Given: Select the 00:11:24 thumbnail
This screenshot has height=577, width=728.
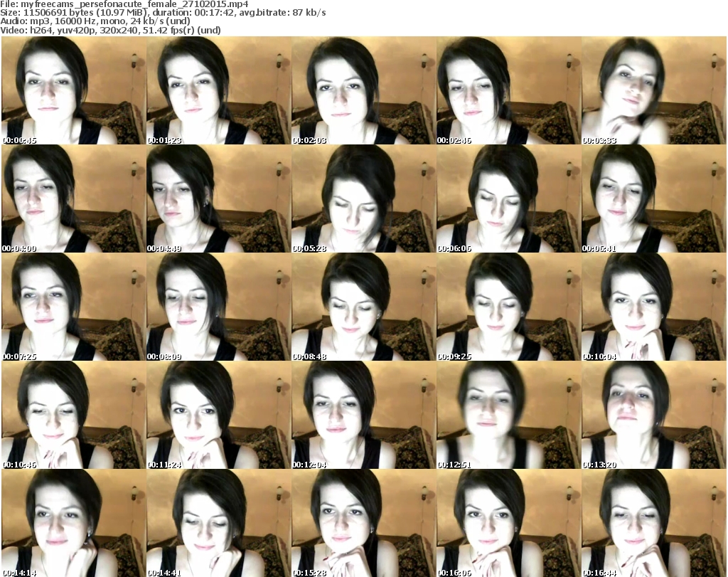Looking at the screenshot, I should pyautogui.click(x=219, y=415).
